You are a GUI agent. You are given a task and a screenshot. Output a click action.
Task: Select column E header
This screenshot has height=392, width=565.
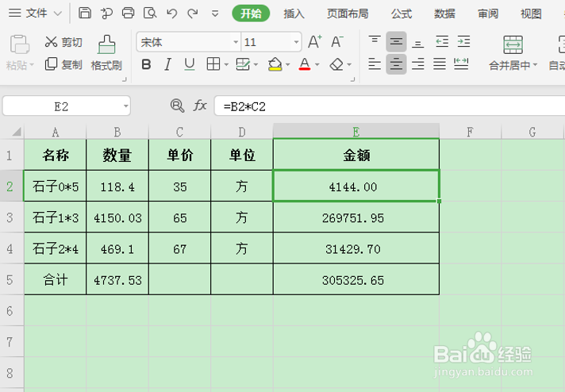pos(356,131)
